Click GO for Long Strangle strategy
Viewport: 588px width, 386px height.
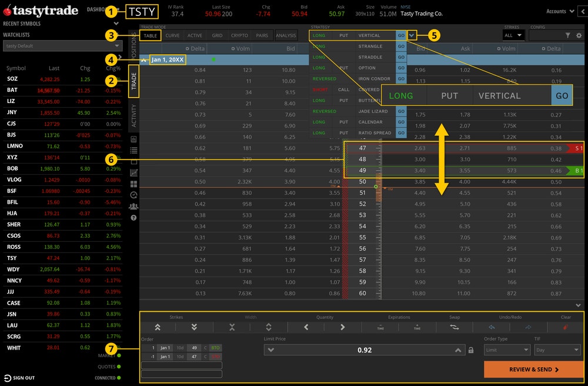[x=401, y=46]
